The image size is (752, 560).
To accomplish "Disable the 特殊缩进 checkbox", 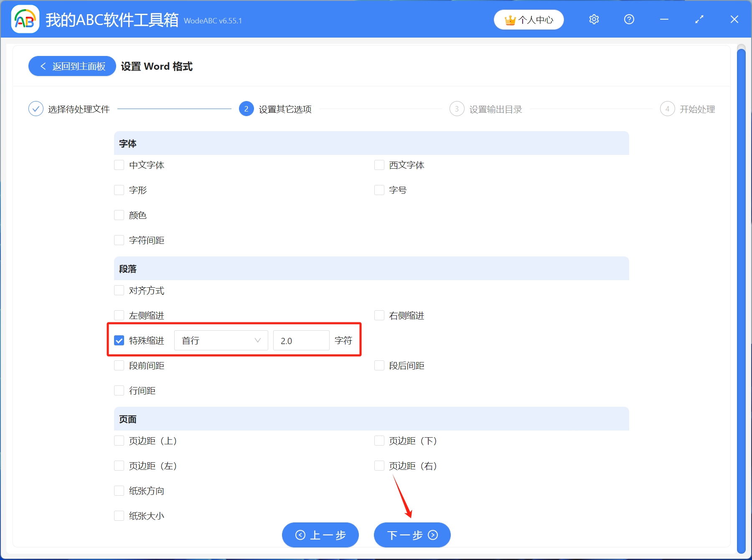I will [x=119, y=340].
